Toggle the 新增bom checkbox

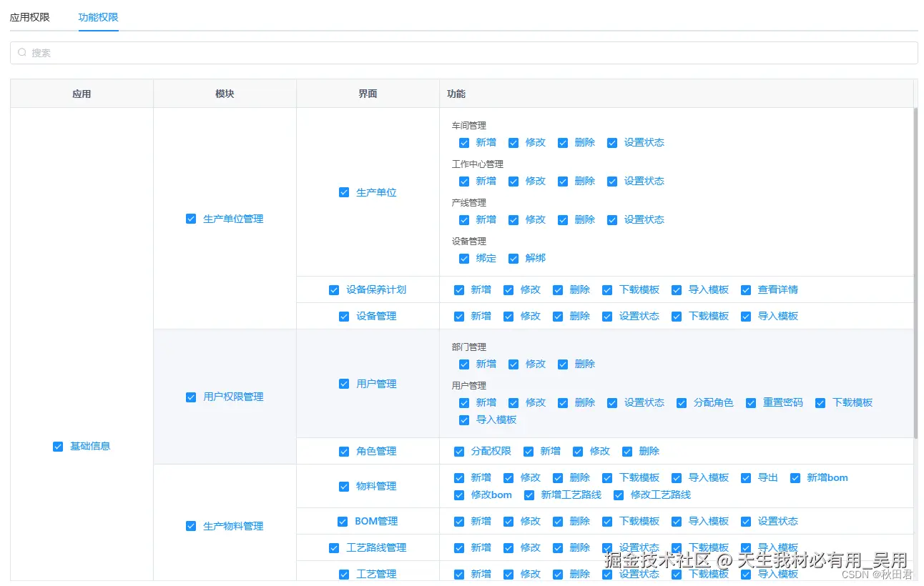tap(795, 478)
